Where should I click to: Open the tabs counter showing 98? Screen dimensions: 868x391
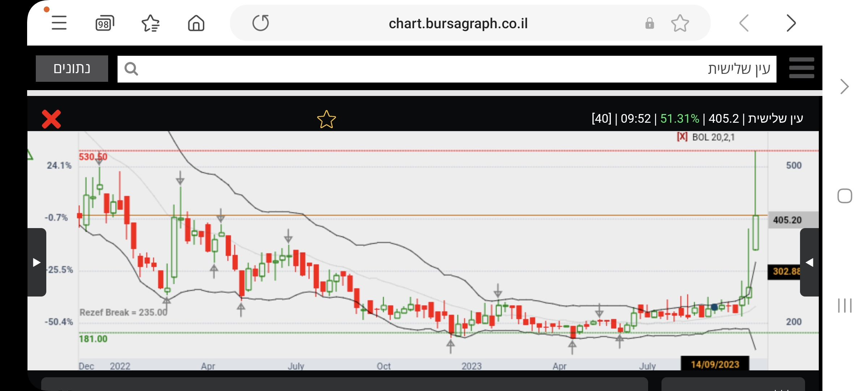point(105,24)
